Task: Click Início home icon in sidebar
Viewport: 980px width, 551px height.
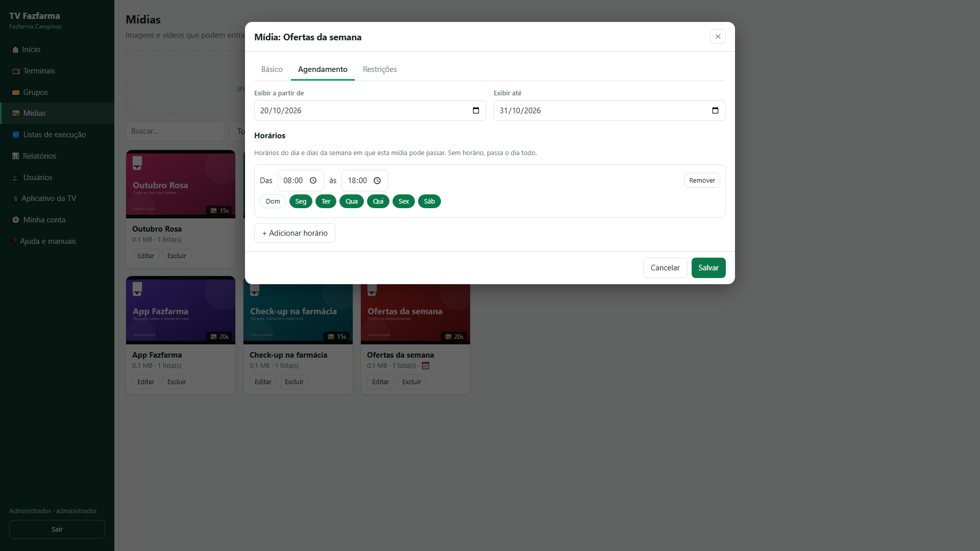Action: pos(15,50)
